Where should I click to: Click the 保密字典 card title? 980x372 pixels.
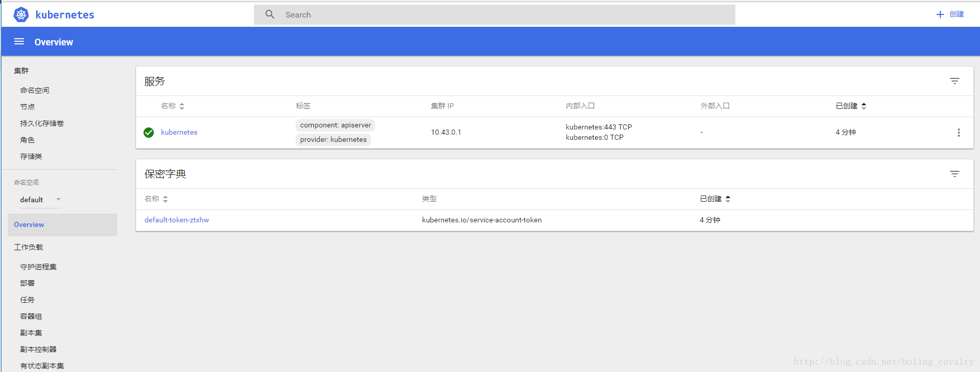click(165, 174)
